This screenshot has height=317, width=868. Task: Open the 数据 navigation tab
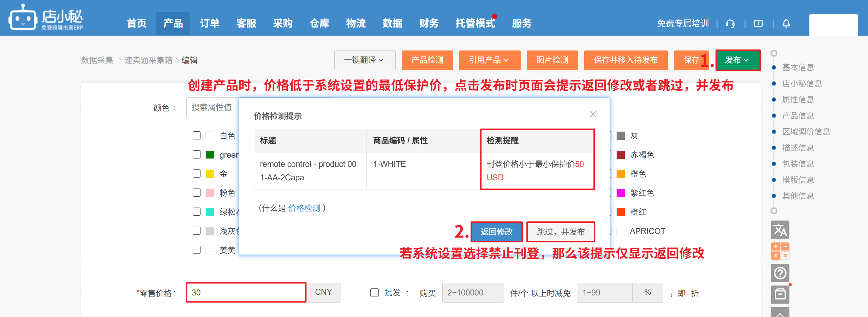393,24
